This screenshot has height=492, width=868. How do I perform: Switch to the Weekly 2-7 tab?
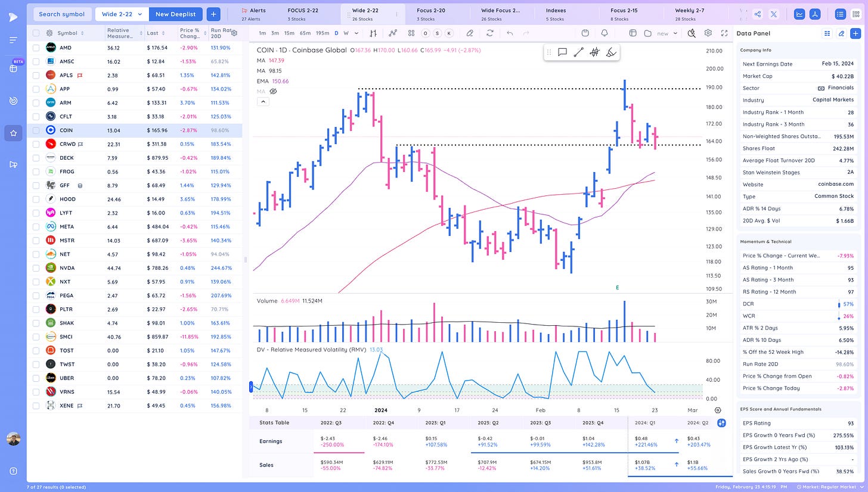click(x=690, y=14)
